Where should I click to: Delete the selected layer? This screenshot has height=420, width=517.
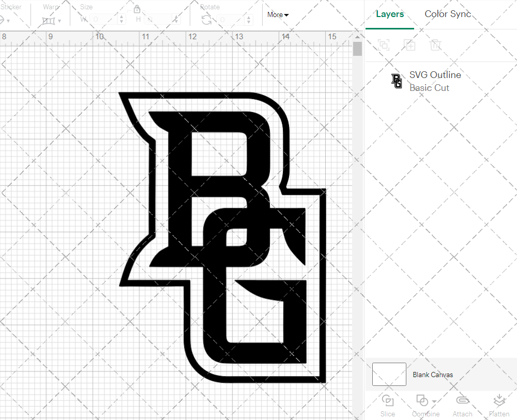(x=435, y=45)
